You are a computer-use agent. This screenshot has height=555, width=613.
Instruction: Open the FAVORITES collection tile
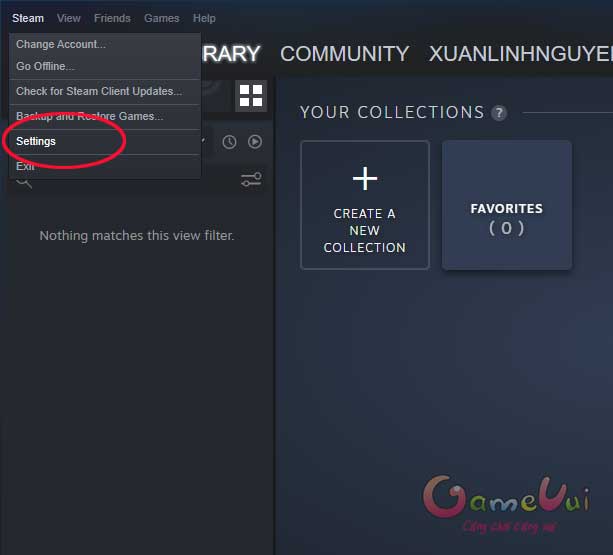click(507, 205)
